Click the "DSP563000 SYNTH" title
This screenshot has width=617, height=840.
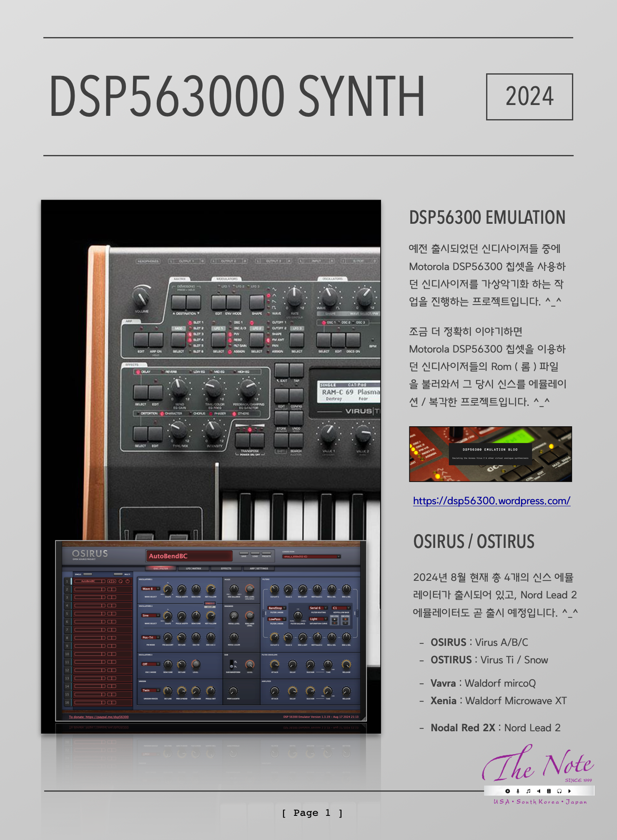[237, 96]
